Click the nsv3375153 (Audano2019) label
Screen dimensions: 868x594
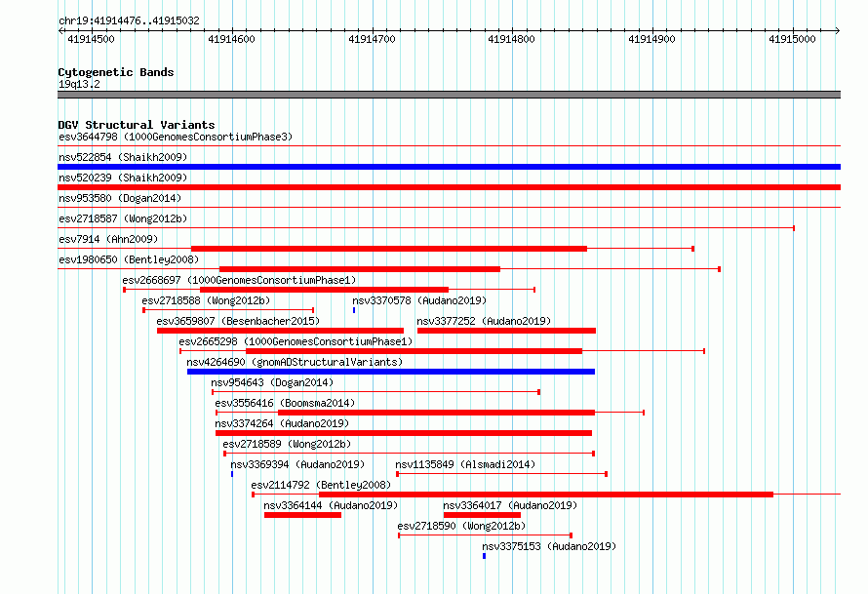click(549, 546)
